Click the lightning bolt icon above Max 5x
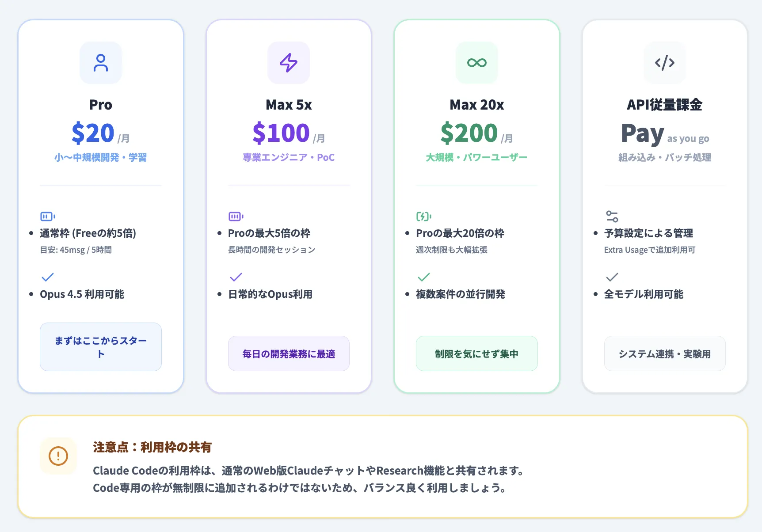The height and width of the screenshot is (532, 762). coord(289,62)
